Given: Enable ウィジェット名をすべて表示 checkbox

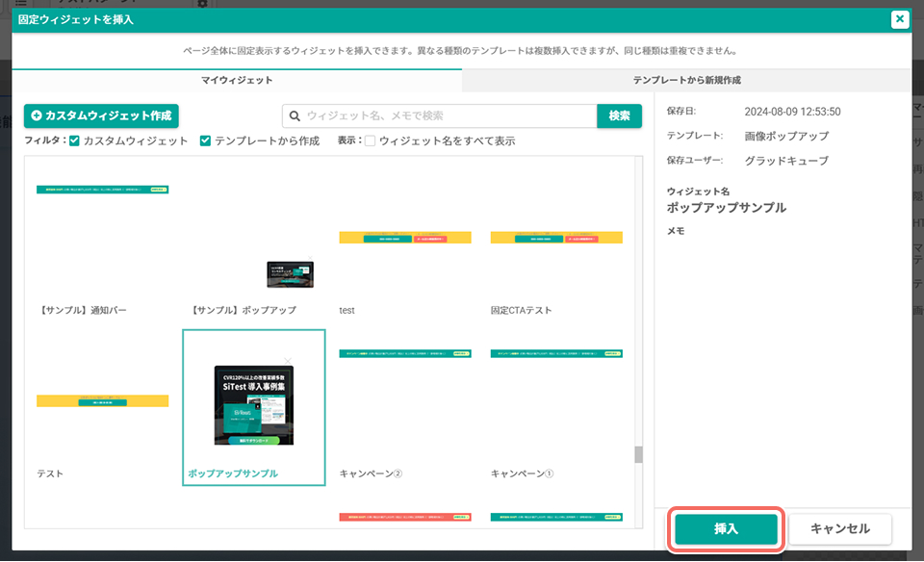Looking at the screenshot, I should 370,140.
